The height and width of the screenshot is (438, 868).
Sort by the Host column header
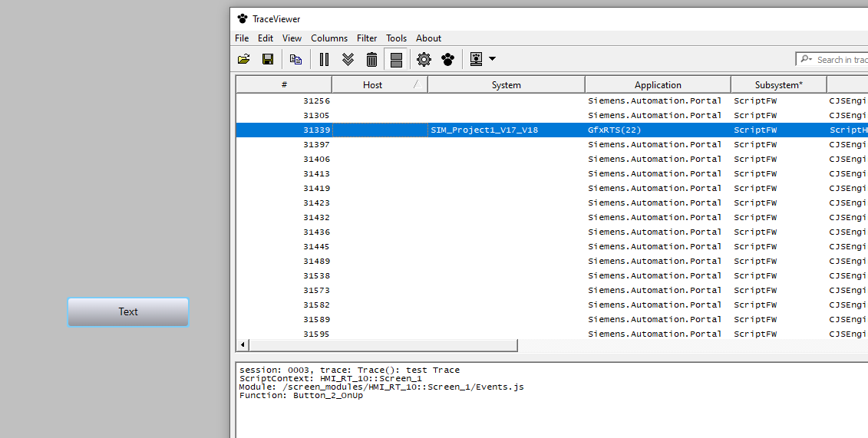tap(373, 85)
